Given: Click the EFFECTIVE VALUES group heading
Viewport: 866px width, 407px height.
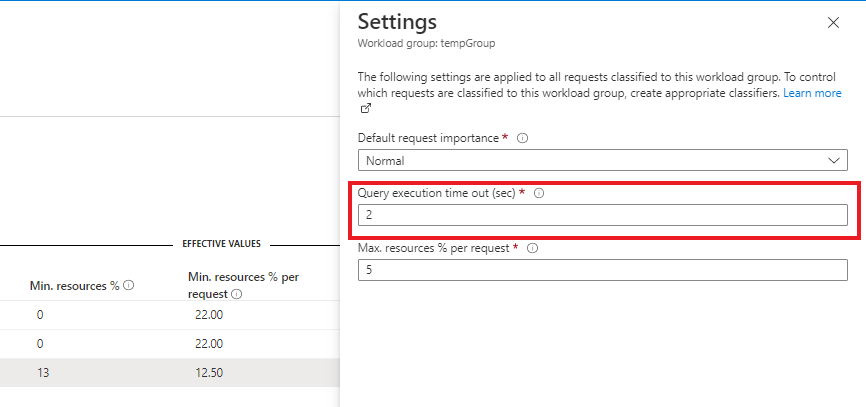Looking at the screenshot, I should pos(221,243).
